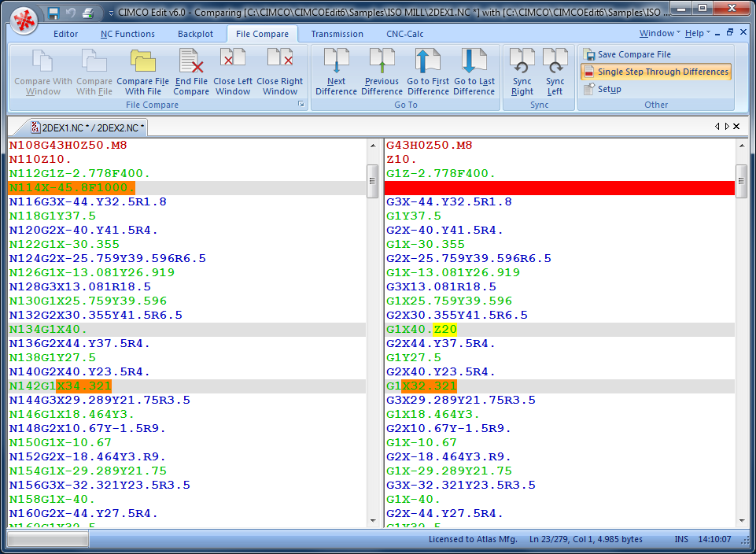Click the right pane vertical scrollbar thumb

coord(741,182)
